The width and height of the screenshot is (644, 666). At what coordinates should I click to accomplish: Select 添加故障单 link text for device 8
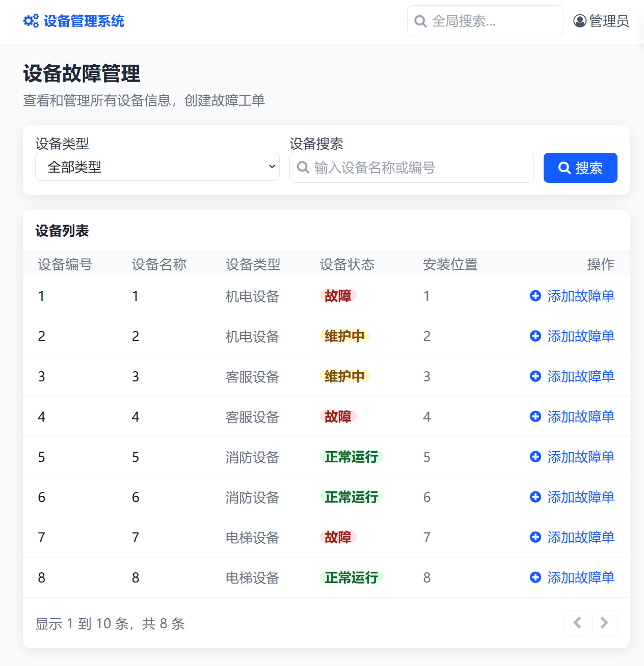pos(581,577)
